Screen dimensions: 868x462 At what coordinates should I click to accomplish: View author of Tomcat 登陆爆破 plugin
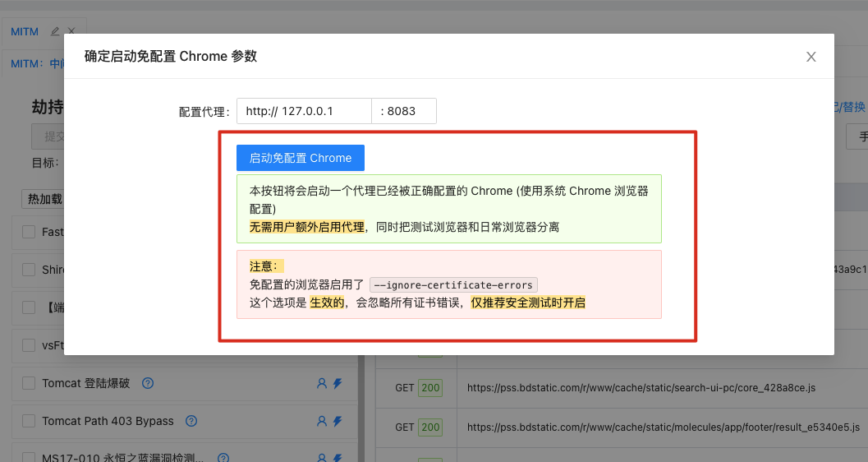(322, 383)
